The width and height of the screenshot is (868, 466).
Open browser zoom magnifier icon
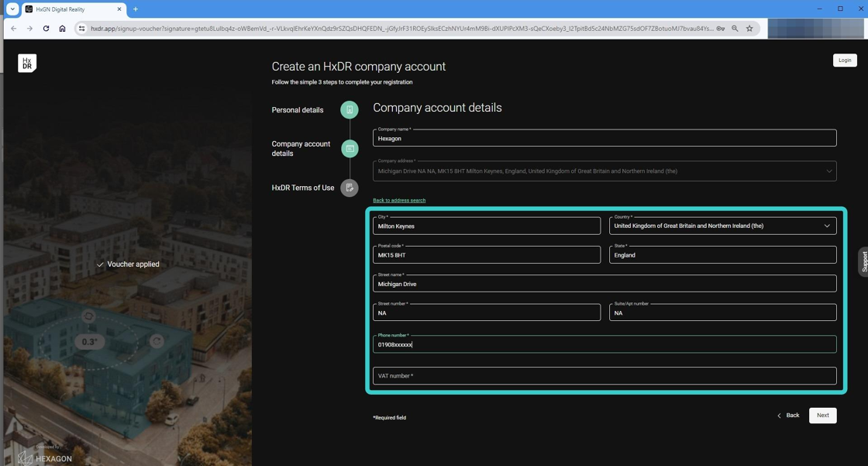click(x=735, y=29)
